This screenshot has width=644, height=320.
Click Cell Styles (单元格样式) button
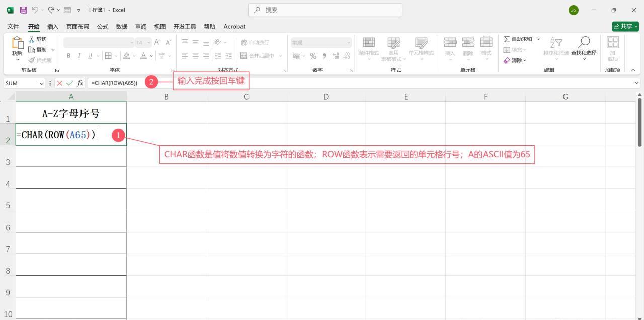point(421,48)
